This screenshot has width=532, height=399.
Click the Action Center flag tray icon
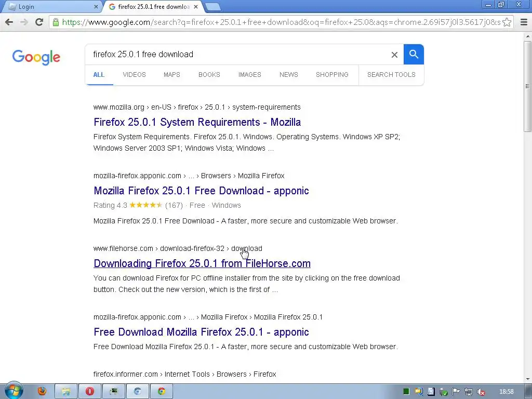pos(456,392)
